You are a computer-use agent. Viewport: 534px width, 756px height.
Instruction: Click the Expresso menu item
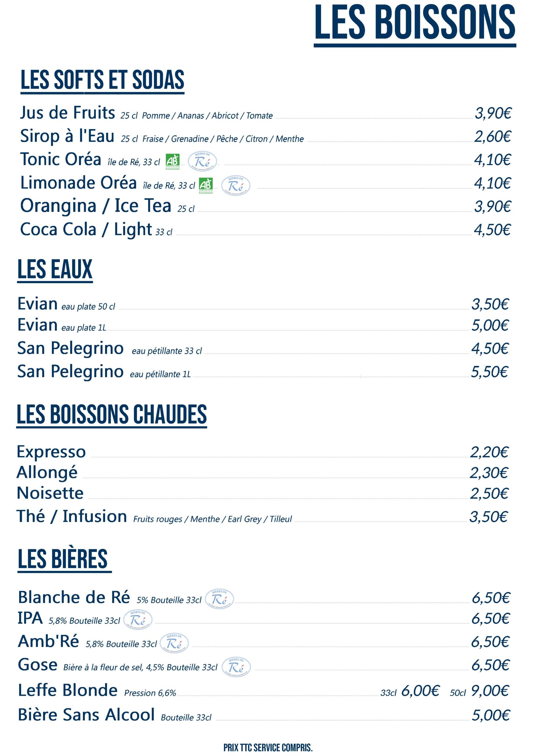tap(51, 452)
